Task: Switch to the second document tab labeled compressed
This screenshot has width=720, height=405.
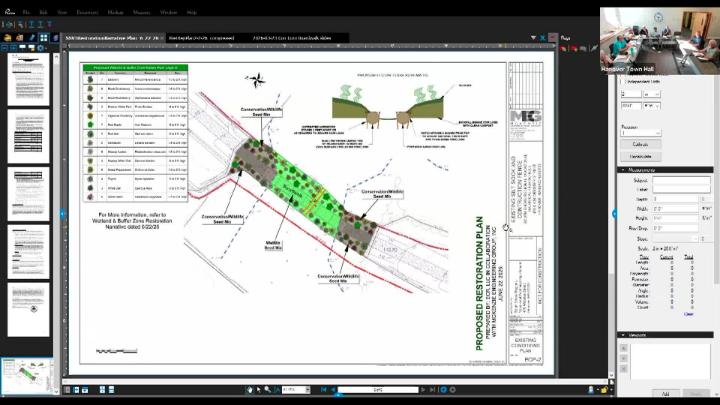Action: 202,38
